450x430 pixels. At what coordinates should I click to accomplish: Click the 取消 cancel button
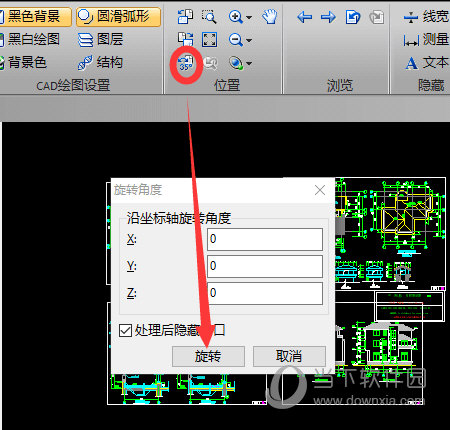289,356
